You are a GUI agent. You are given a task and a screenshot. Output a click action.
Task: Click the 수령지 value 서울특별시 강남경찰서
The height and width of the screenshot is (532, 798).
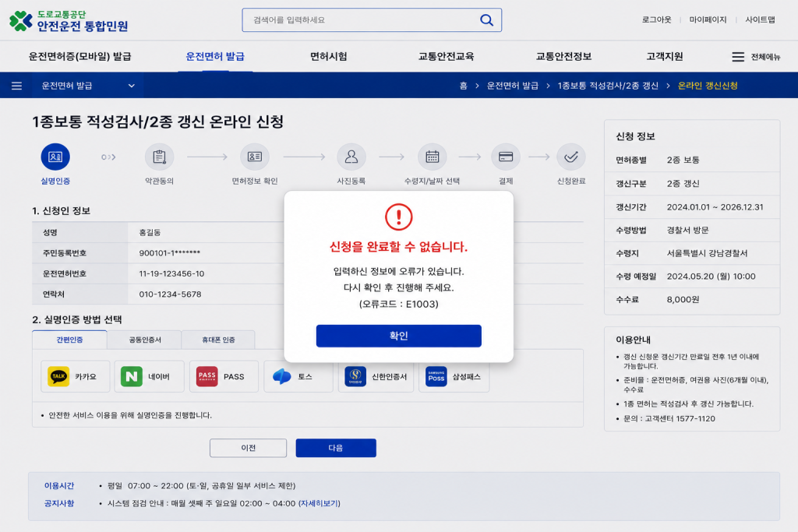707,253
